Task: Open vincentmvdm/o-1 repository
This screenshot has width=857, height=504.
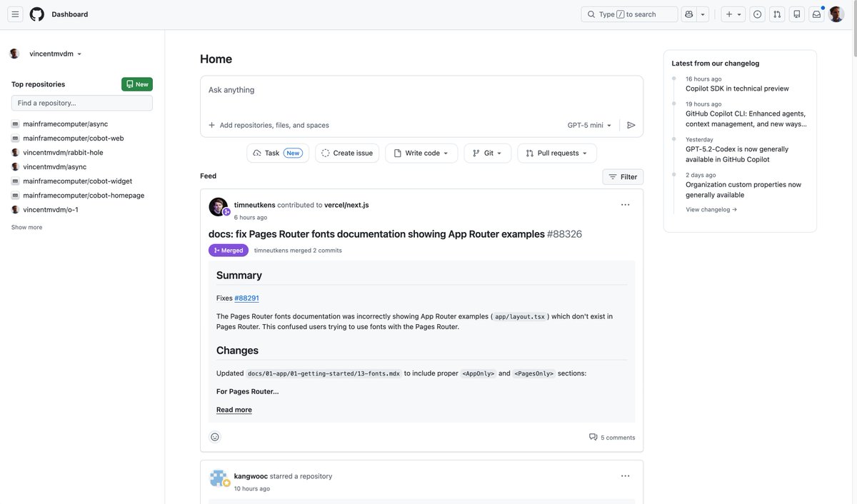Action: click(50, 209)
